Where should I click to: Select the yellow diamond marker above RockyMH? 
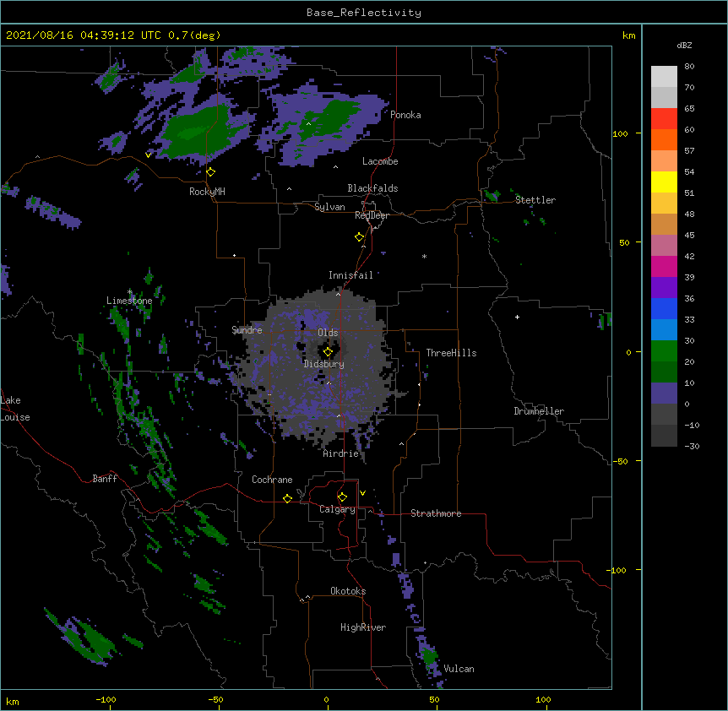pos(210,172)
